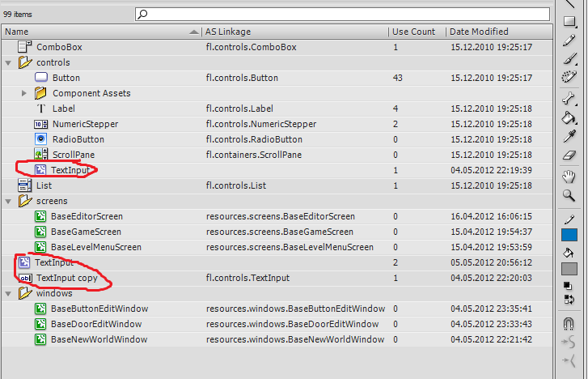Collapse the windows folder

pyautogui.click(x=8, y=293)
